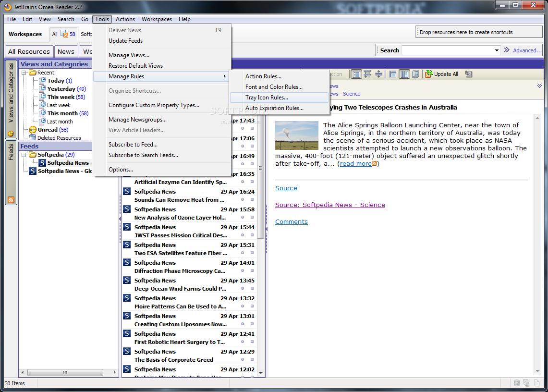Click the sidebar horizontal scrollbar thumb
Image resolution: width=548 pixels, height=392 pixels.
65,372
